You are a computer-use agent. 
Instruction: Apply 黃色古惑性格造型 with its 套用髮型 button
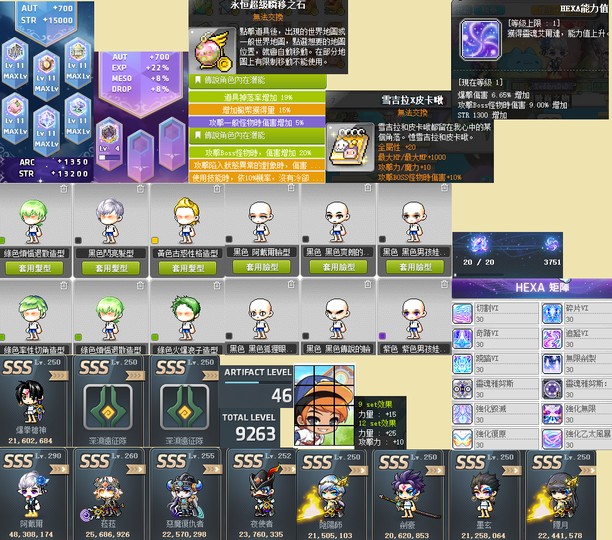[x=187, y=268]
